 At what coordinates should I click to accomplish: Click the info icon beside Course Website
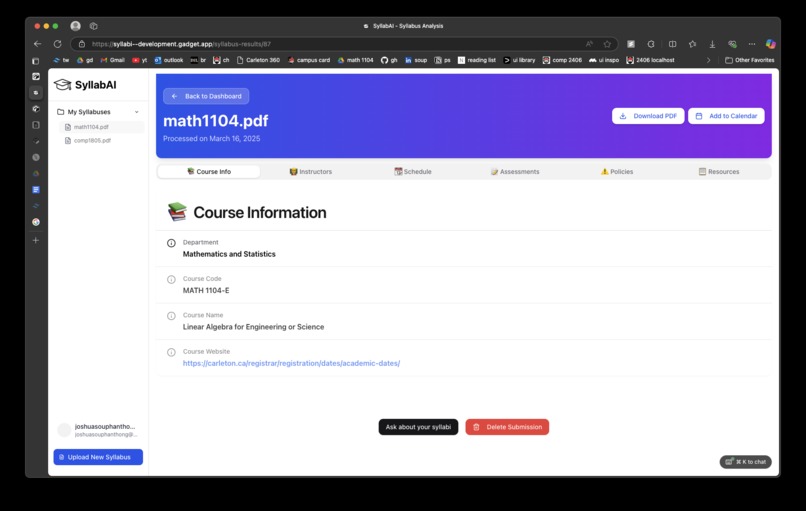click(171, 353)
